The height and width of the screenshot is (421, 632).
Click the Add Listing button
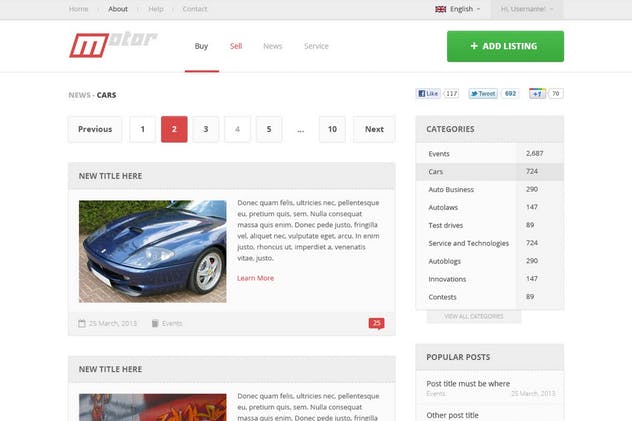pyautogui.click(x=505, y=46)
